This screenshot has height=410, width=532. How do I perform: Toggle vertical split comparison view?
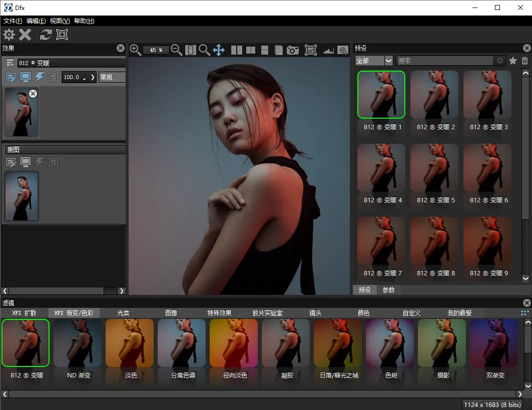251,50
